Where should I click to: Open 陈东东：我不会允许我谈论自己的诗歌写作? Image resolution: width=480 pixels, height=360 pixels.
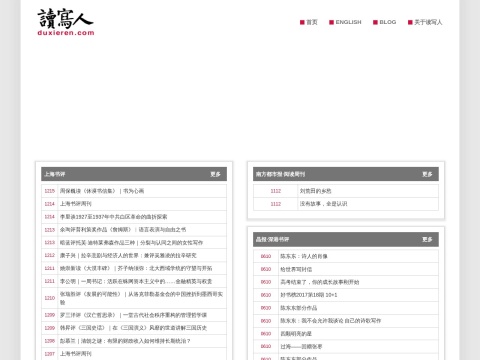tap(330, 321)
